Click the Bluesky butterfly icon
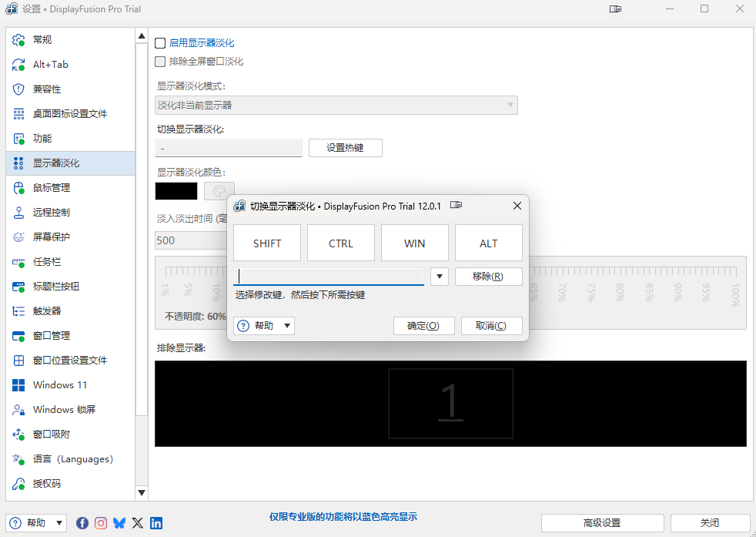This screenshot has width=756, height=537. coord(119,523)
